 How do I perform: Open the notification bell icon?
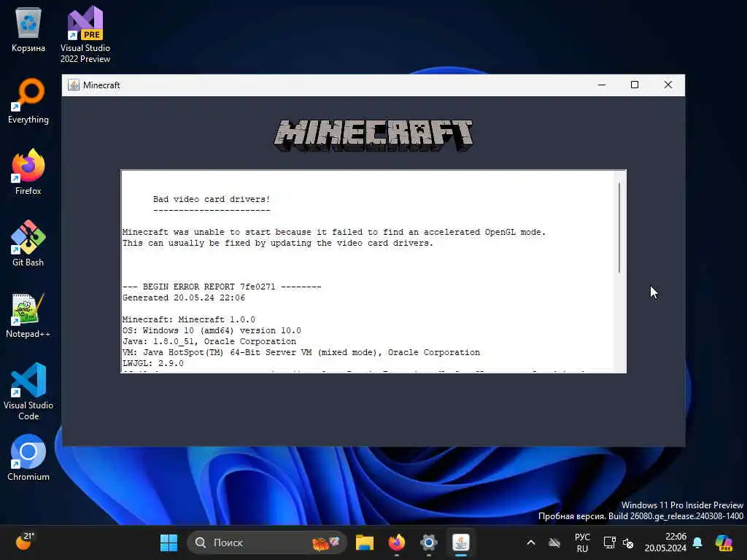point(697,542)
